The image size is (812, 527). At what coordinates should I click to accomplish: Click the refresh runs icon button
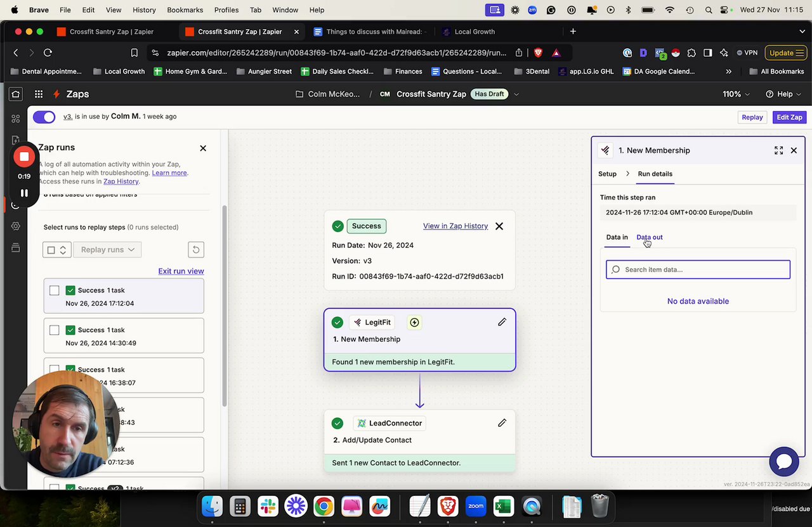[196, 250]
